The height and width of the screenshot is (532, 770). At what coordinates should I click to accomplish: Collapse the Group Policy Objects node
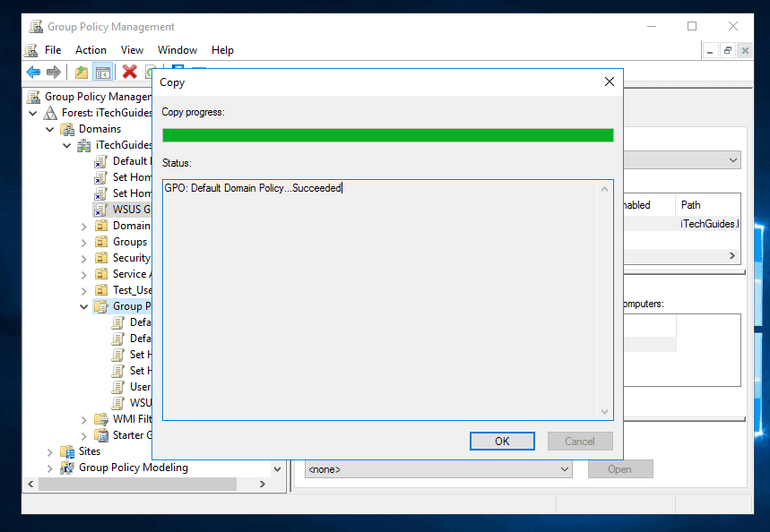(84, 307)
